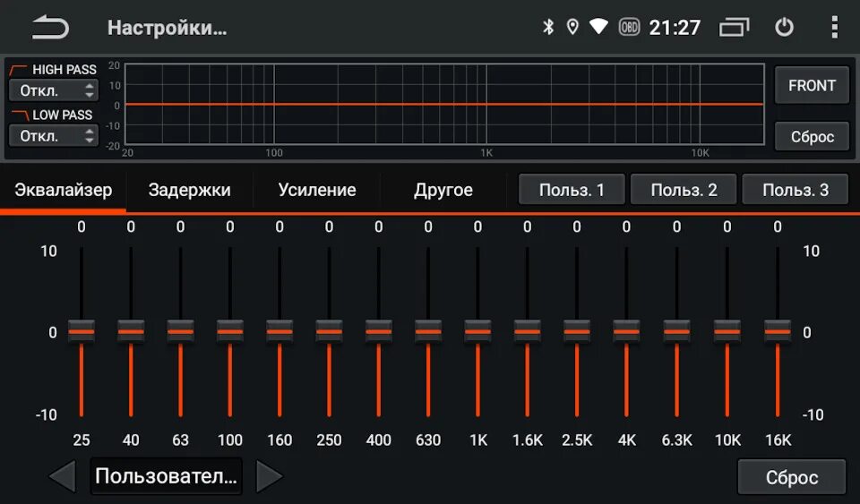Load the Польз. 2 preset
This screenshot has height=504, width=860.
click(x=684, y=190)
